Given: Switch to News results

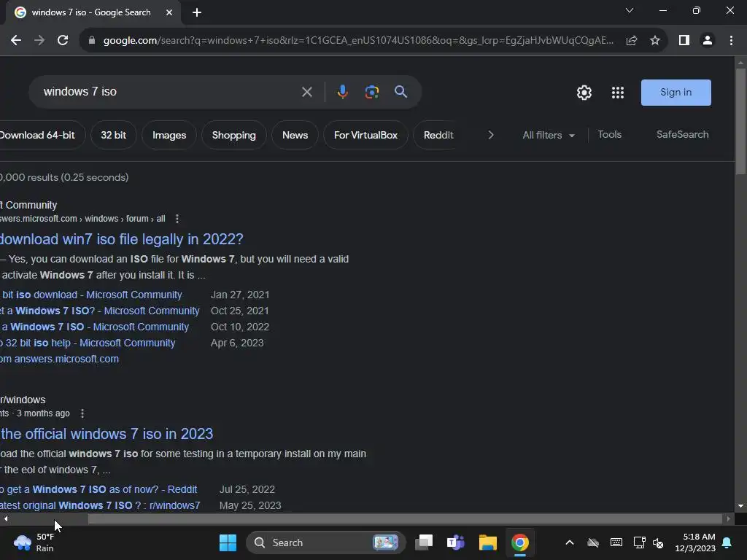Looking at the screenshot, I should (x=295, y=135).
